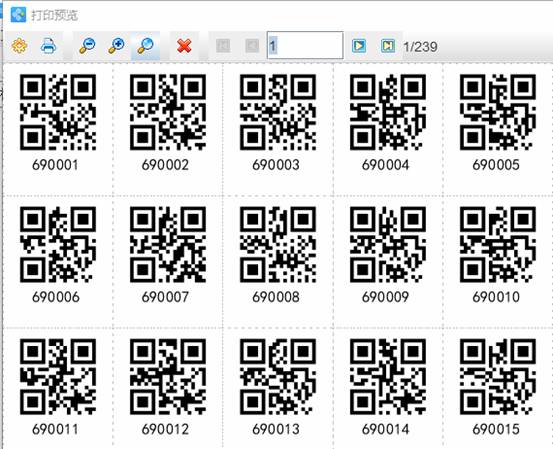Select the QR code labeled 690001

tap(58, 112)
